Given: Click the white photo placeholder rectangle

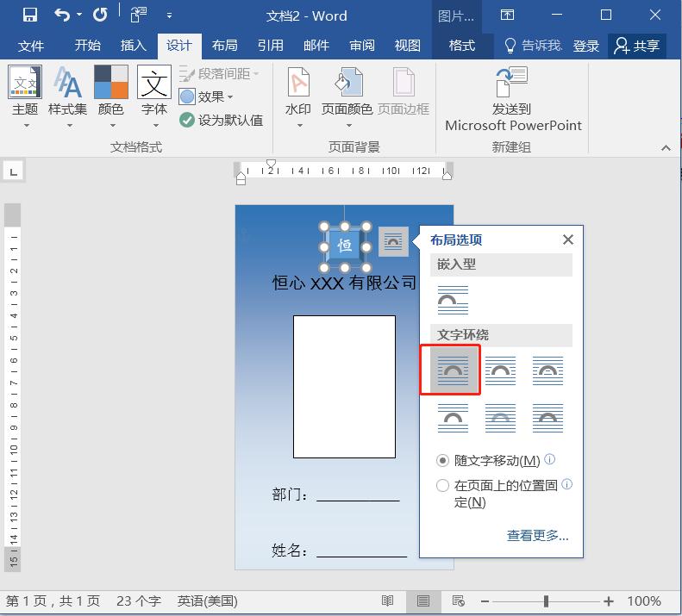Looking at the screenshot, I should pyautogui.click(x=344, y=387).
